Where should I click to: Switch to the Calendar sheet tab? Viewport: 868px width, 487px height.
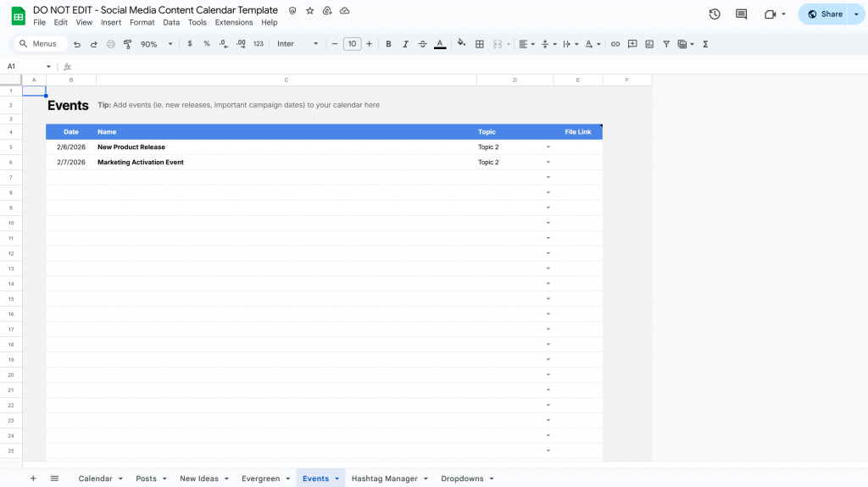[x=95, y=479]
